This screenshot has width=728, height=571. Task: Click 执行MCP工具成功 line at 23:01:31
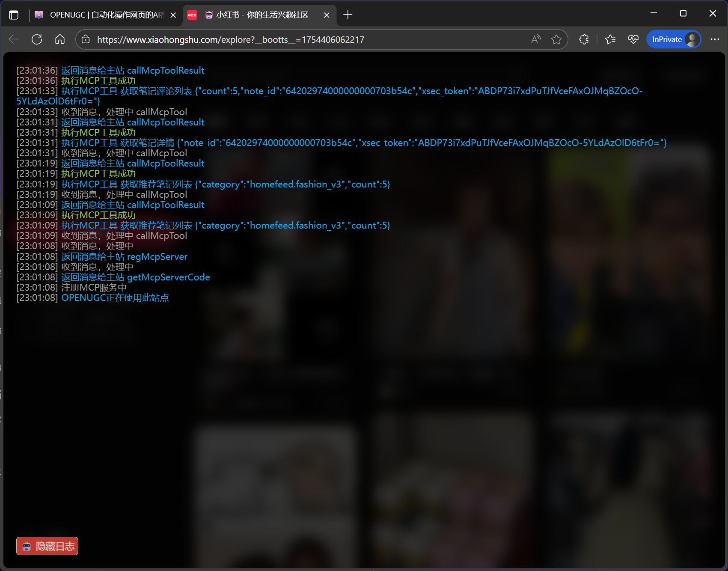[76, 133]
